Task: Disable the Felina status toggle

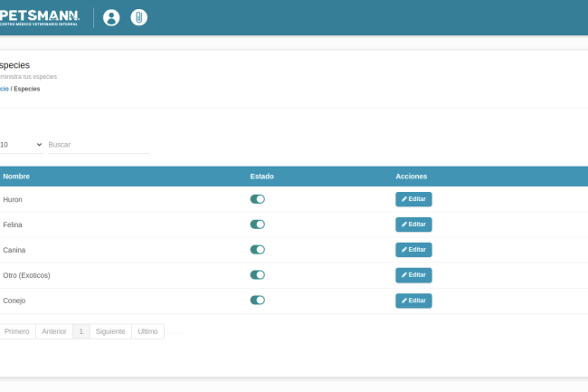Action: point(257,225)
